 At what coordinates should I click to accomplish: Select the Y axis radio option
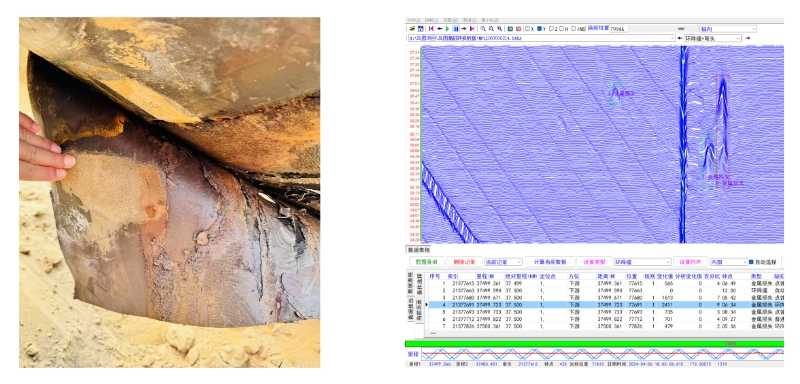pyautogui.click(x=539, y=29)
